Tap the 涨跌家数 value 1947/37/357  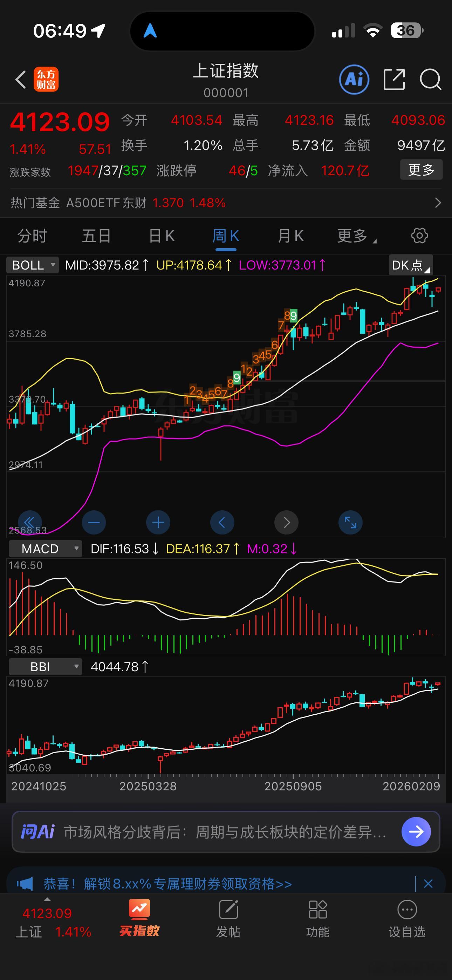click(x=107, y=170)
